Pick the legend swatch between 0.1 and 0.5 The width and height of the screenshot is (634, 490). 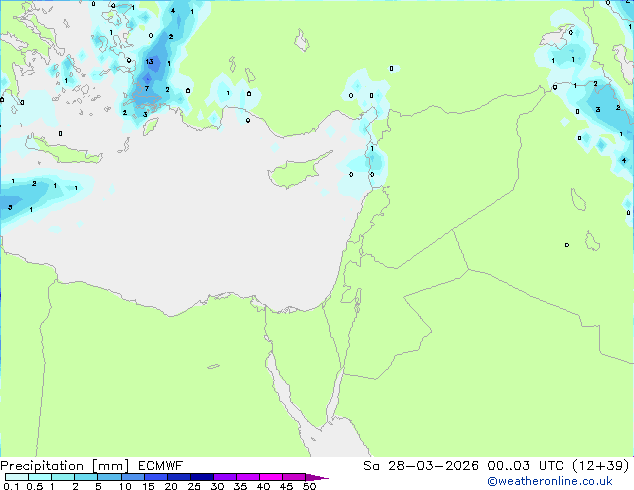tap(17, 477)
